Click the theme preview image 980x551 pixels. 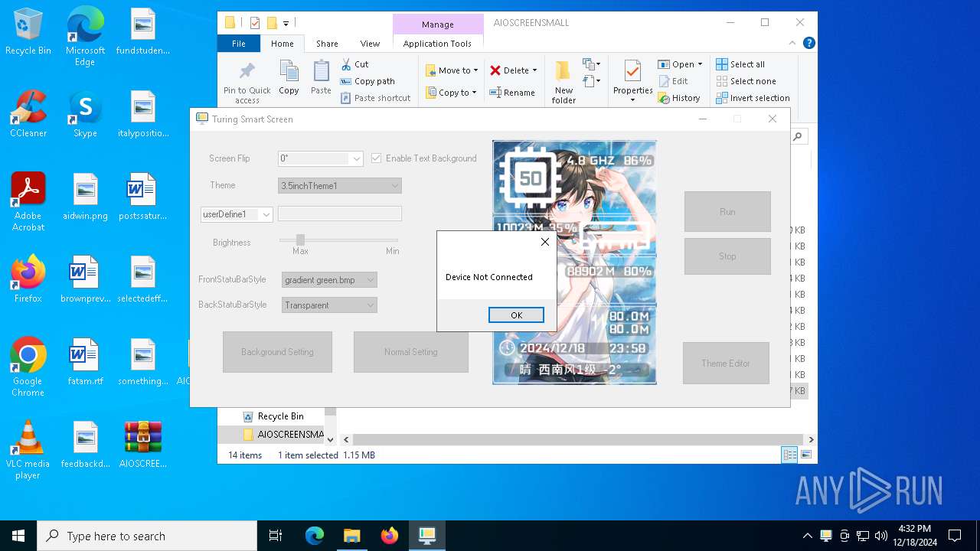[x=574, y=262]
